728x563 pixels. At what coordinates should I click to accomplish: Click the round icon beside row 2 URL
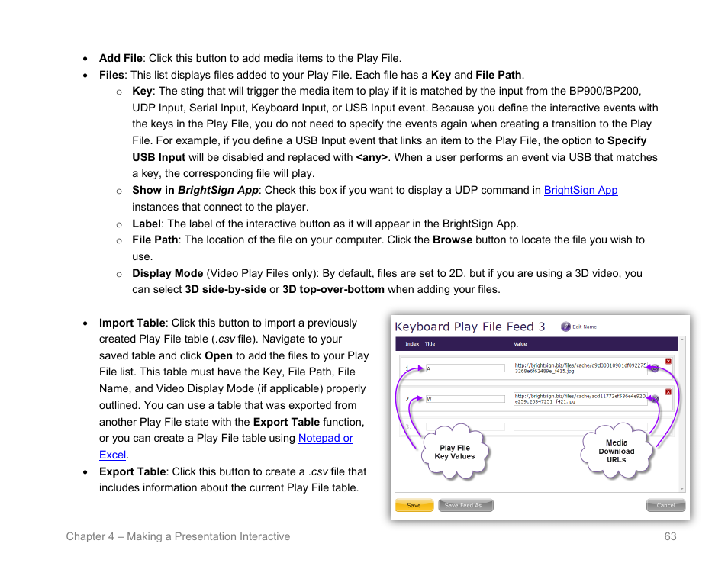[x=655, y=399]
